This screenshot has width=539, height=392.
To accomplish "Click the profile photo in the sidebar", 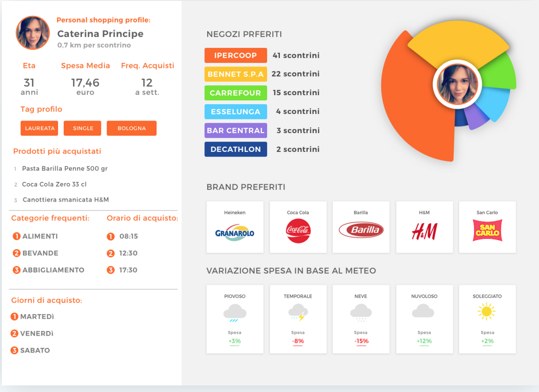I will point(33,33).
